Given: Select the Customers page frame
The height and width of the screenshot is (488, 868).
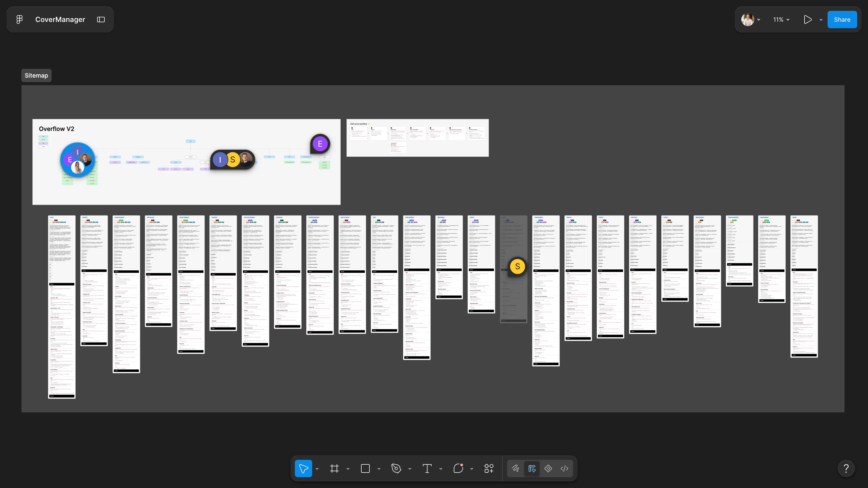Looking at the screenshot, I should click(x=223, y=273).
